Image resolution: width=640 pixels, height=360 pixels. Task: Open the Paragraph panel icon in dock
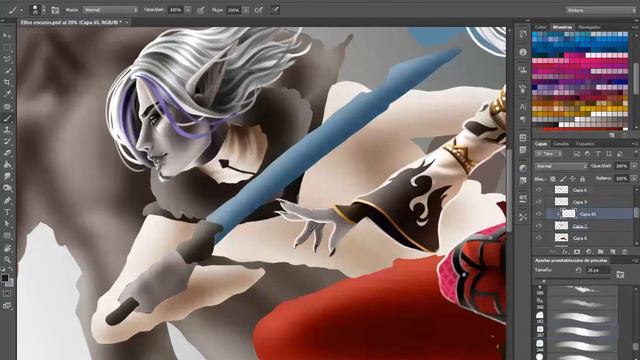(x=523, y=119)
